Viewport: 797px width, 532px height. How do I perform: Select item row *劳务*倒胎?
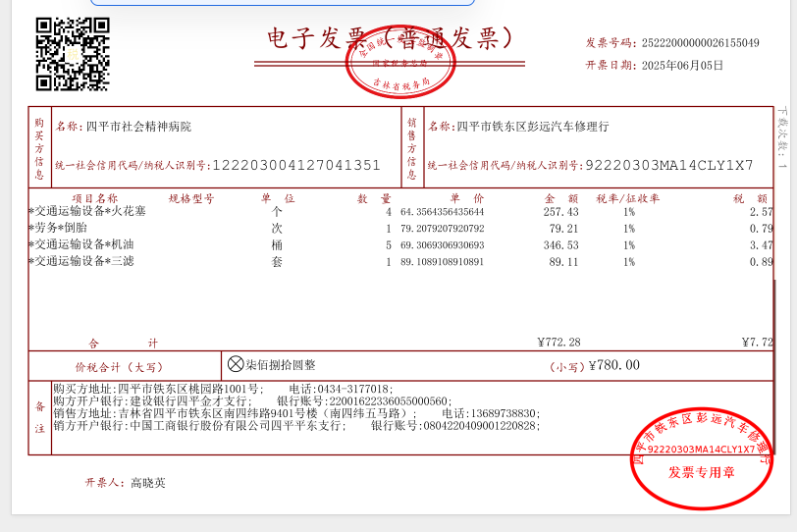(x=401, y=228)
